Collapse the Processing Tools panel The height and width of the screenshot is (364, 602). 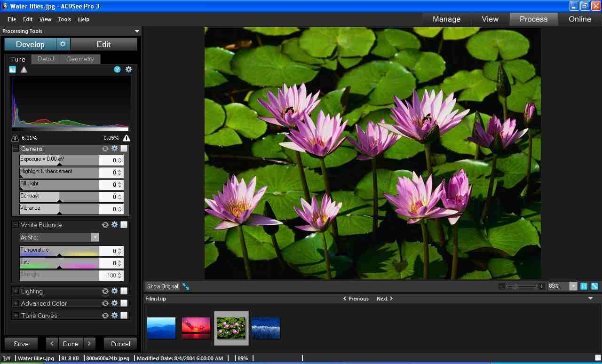(137, 31)
